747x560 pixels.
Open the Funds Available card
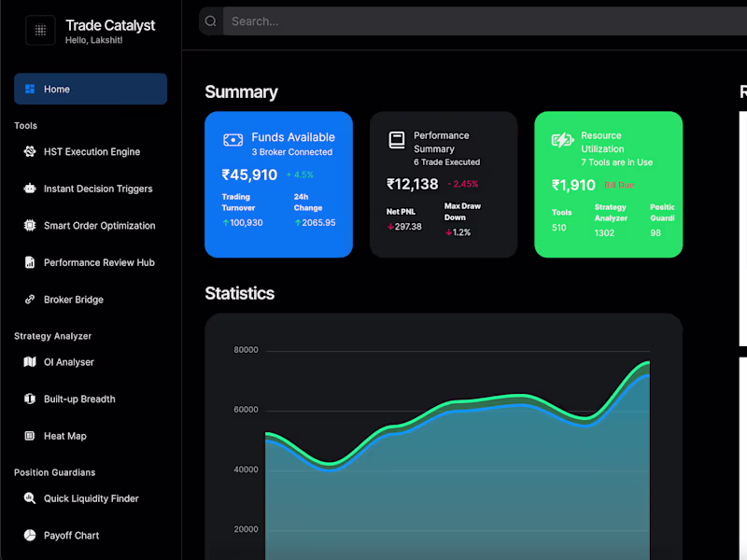pos(278,185)
